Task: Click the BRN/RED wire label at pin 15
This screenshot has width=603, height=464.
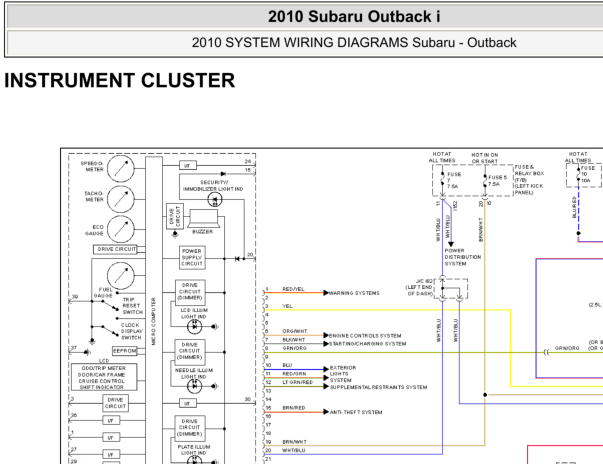Action: coord(294,407)
